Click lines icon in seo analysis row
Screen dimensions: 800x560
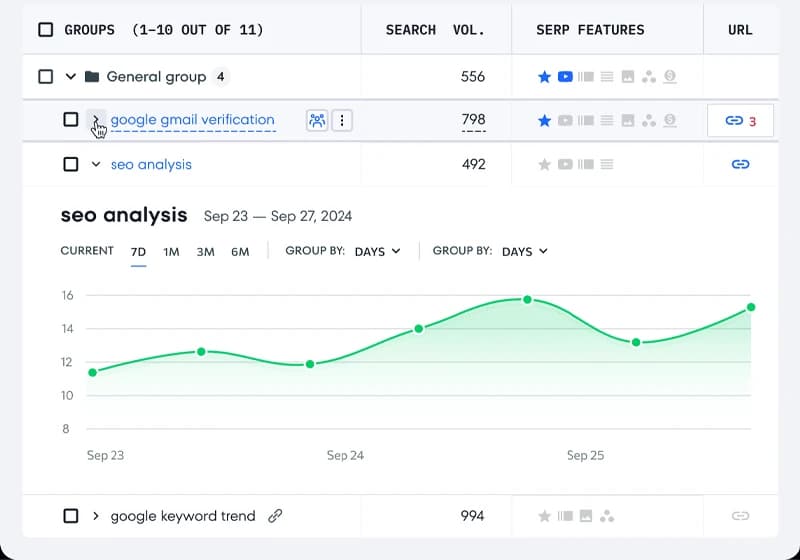pos(607,164)
